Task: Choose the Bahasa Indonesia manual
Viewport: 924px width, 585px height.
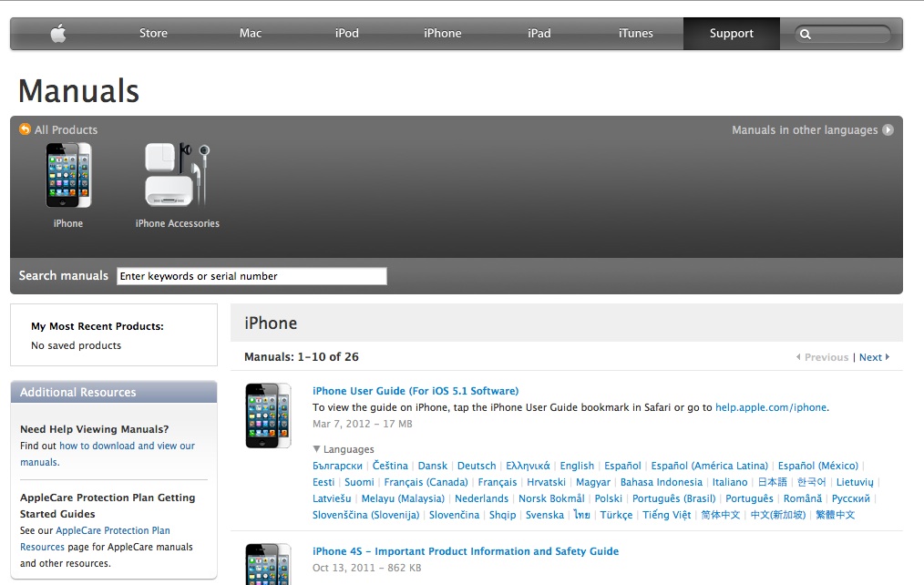Action: pyautogui.click(x=662, y=483)
